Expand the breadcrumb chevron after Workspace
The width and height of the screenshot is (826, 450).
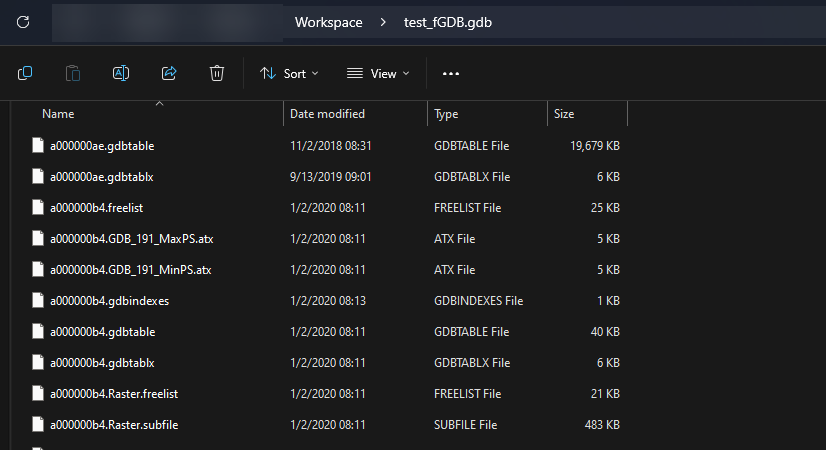(x=381, y=22)
